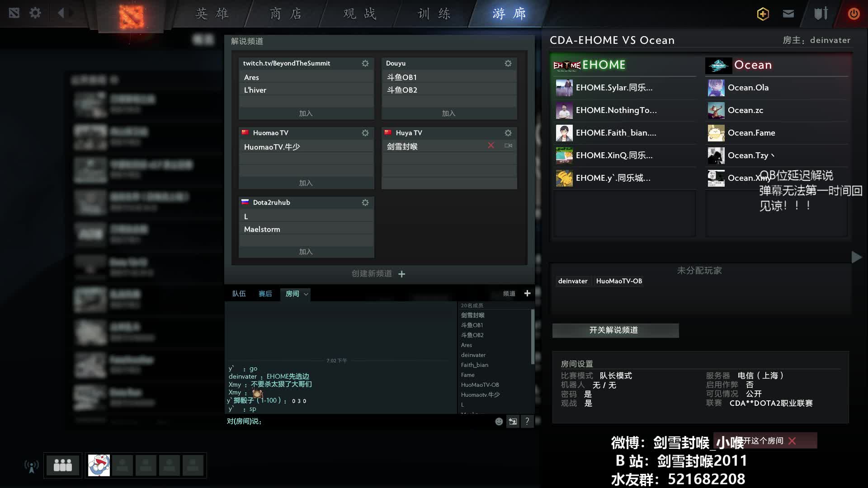Select player EHOME.NothingTo... row
The height and width of the screenshot is (488, 868).
click(x=625, y=110)
